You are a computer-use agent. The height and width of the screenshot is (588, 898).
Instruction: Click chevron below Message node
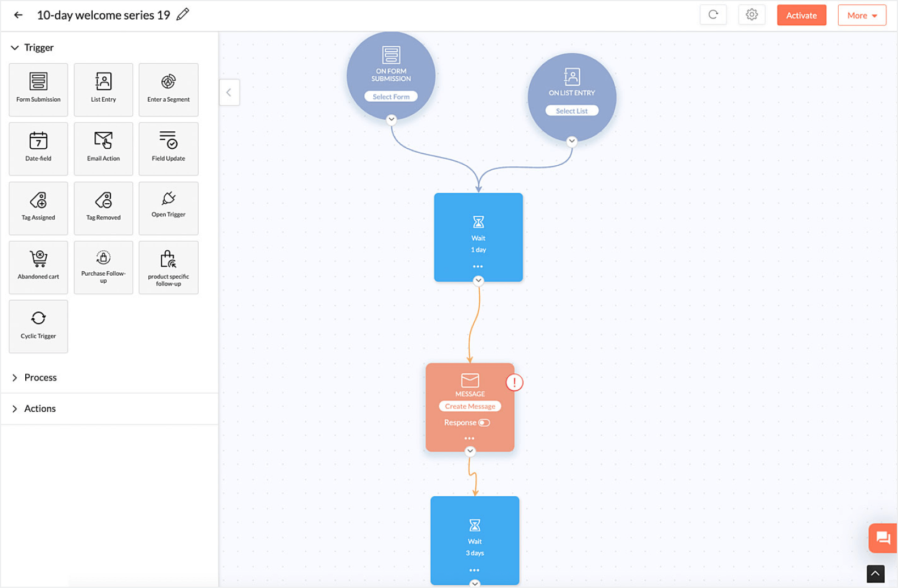click(x=470, y=451)
